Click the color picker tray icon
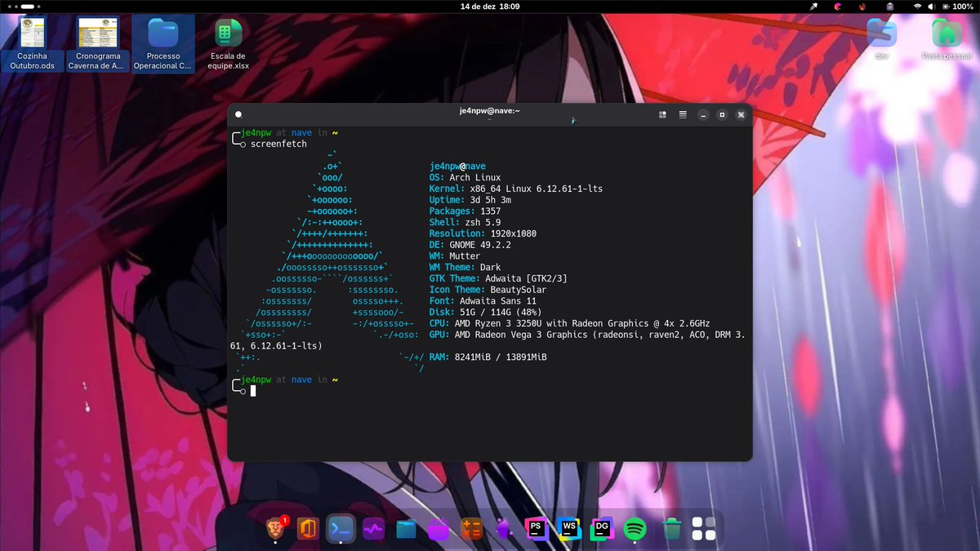 click(x=813, y=6)
